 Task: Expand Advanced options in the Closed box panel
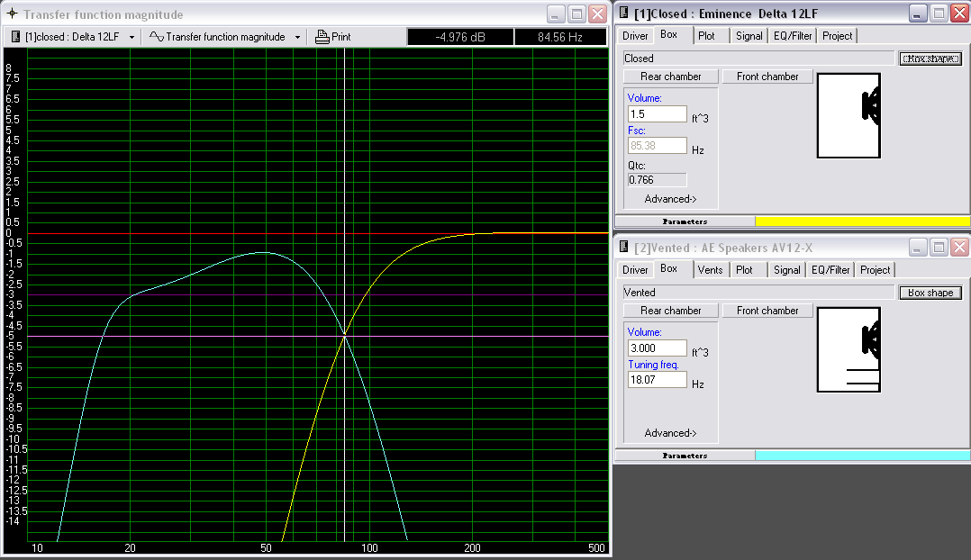click(x=670, y=199)
